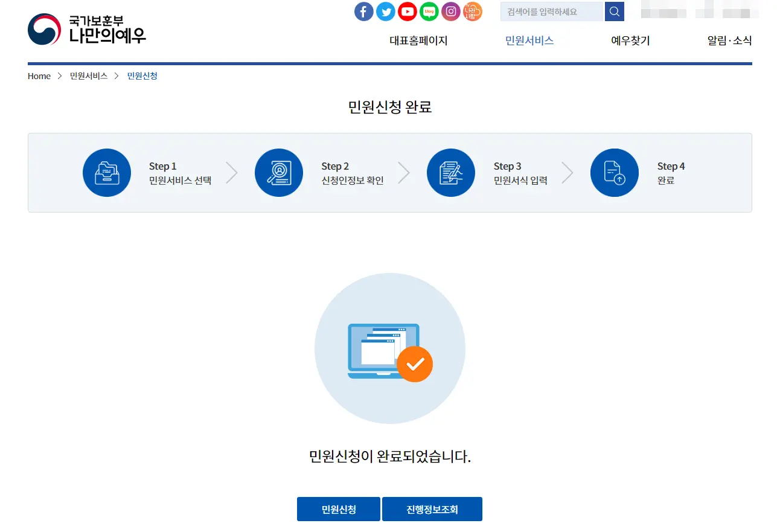Open the Instagram icon
Screen dimensions: 777x532
(x=450, y=11)
